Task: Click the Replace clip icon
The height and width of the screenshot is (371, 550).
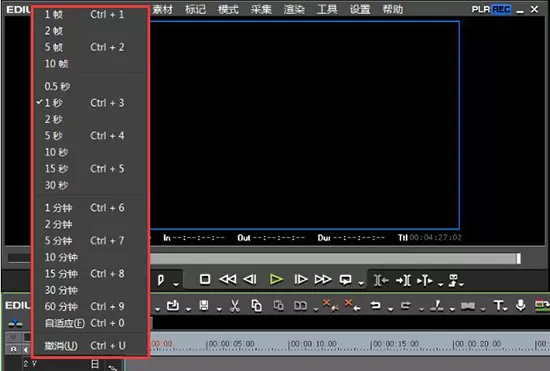Action: tap(301, 306)
